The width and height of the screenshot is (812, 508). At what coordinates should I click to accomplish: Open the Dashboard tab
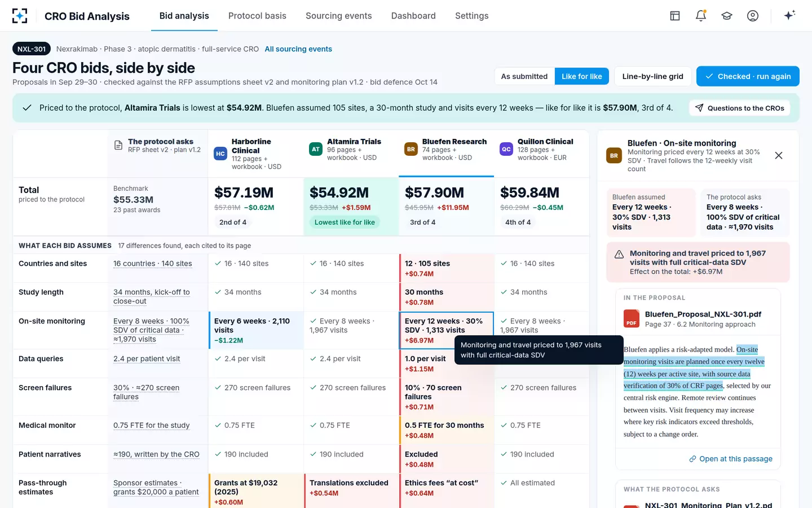pos(413,16)
